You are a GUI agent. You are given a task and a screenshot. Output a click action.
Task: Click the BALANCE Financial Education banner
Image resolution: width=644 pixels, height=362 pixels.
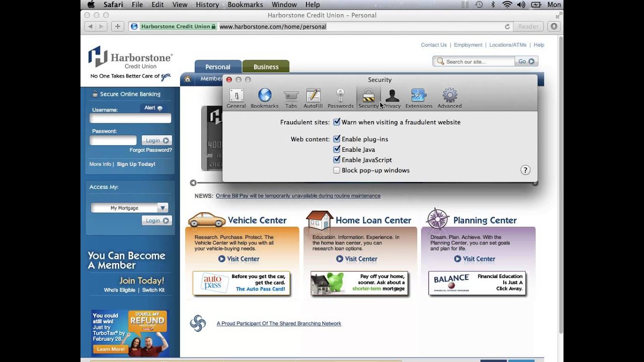tap(477, 284)
